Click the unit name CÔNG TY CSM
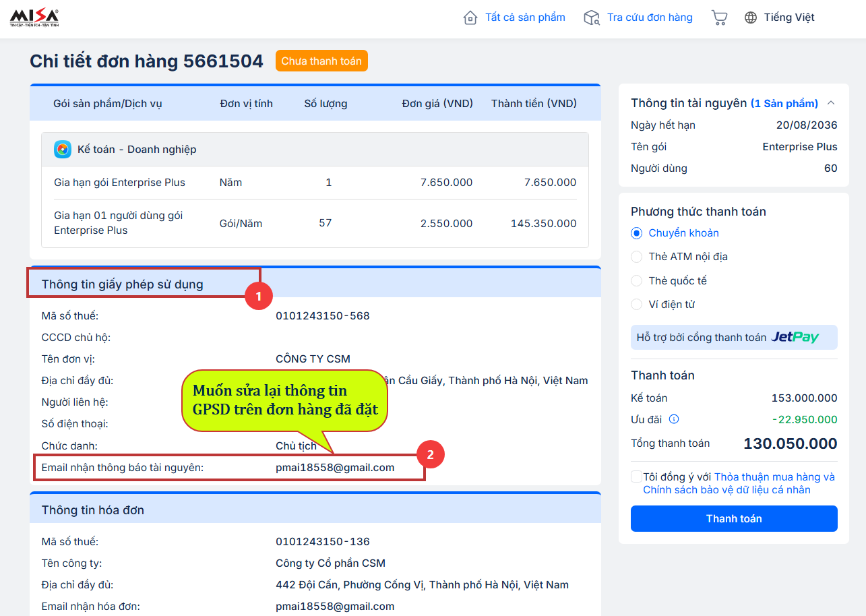The height and width of the screenshot is (616, 866). point(313,359)
